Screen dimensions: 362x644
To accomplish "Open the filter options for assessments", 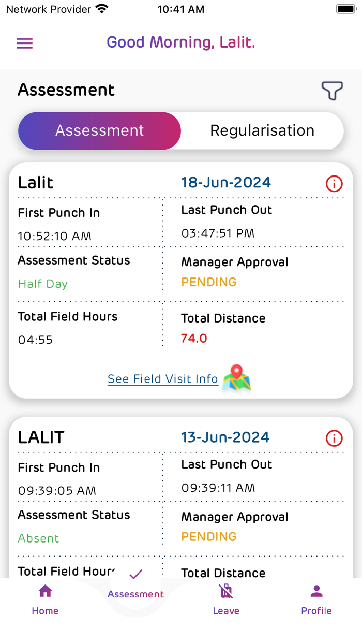I will pos(331,91).
